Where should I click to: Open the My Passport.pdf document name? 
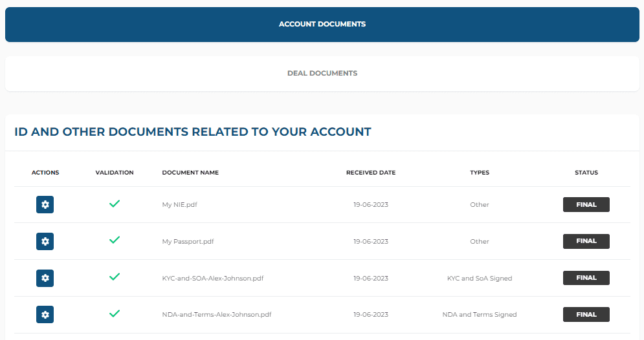pyautogui.click(x=188, y=242)
